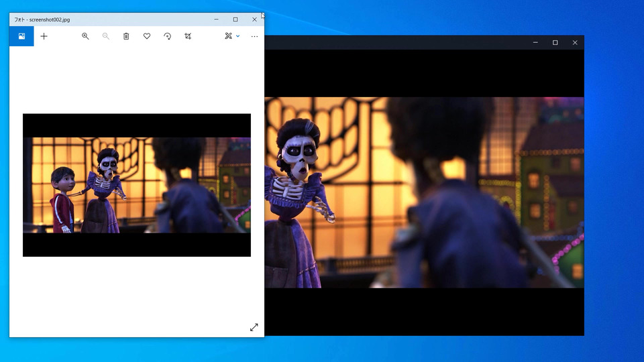644x362 pixels.
Task: Close the dark video player window
Action: coord(575,42)
